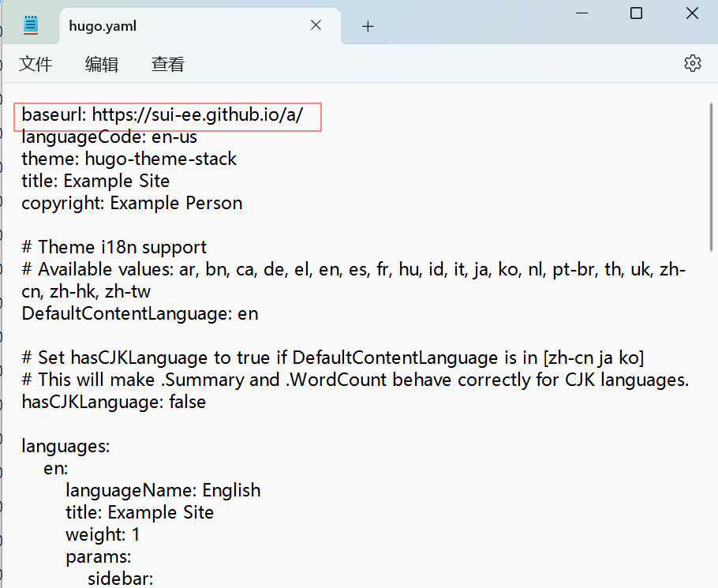Click the '# This will make .Summary' comment

point(355,380)
